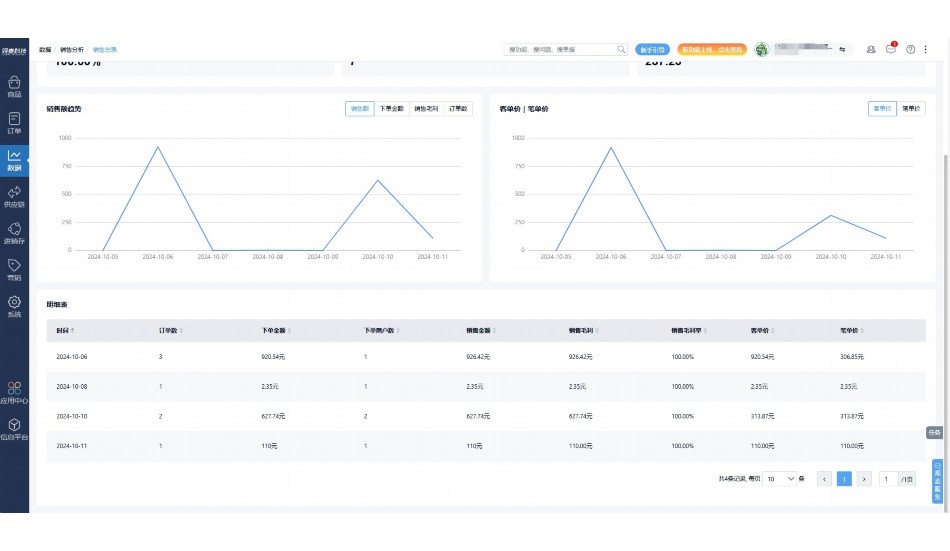Screen dimensions: 950x551
Task: Click the 供应链 (Supply chain) sidebar icon
Action: 14,196
